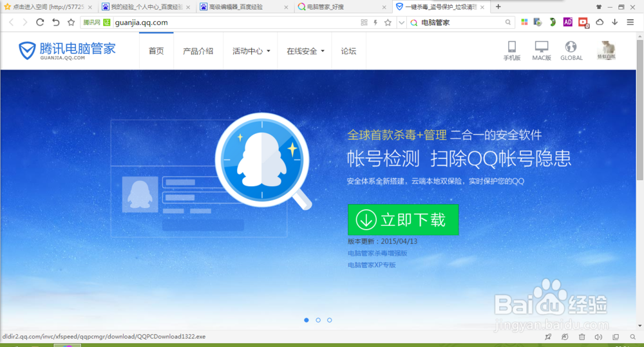Click the lightning speed-mode icon
This screenshot has height=347, width=644.
point(375,23)
